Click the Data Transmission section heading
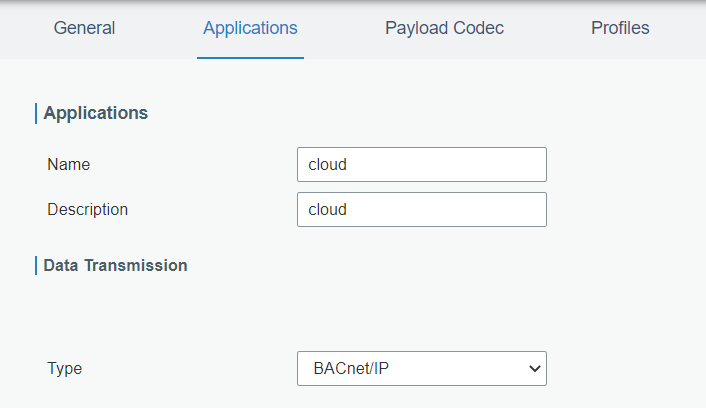Screen dimensions: 706x408 pyautogui.click(x=115, y=265)
